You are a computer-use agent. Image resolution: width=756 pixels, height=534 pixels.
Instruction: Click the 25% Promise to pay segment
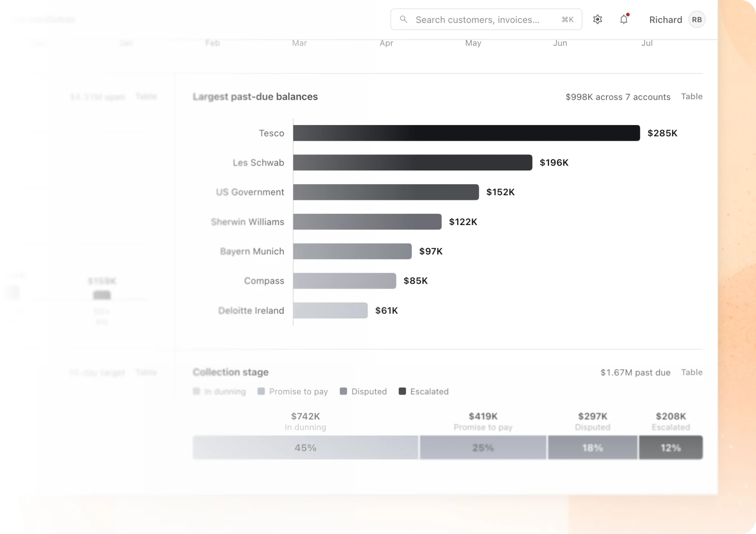pos(483,448)
